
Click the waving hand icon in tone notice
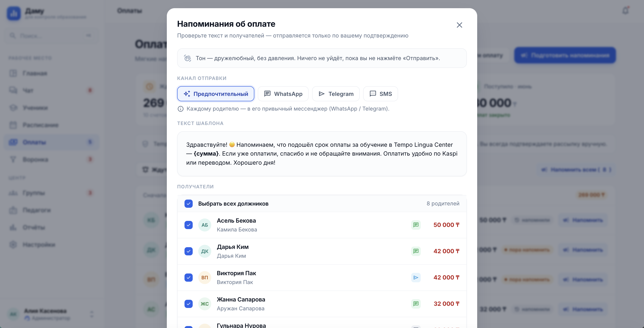click(188, 58)
